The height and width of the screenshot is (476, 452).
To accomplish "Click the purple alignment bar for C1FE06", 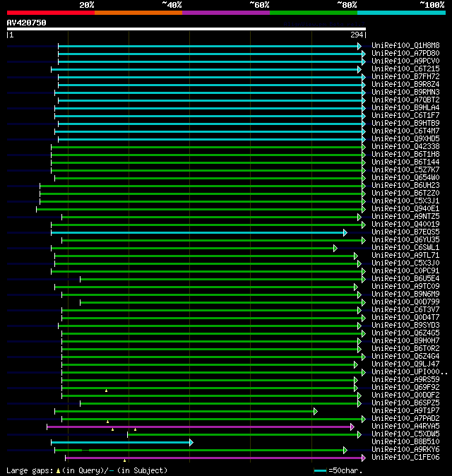I will click(214, 458).
